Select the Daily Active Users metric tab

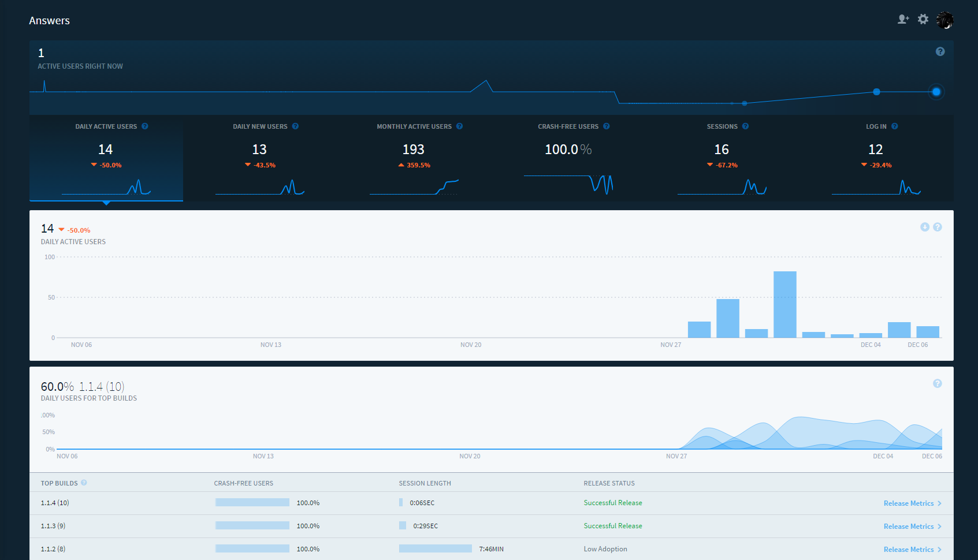pyautogui.click(x=106, y=158)
